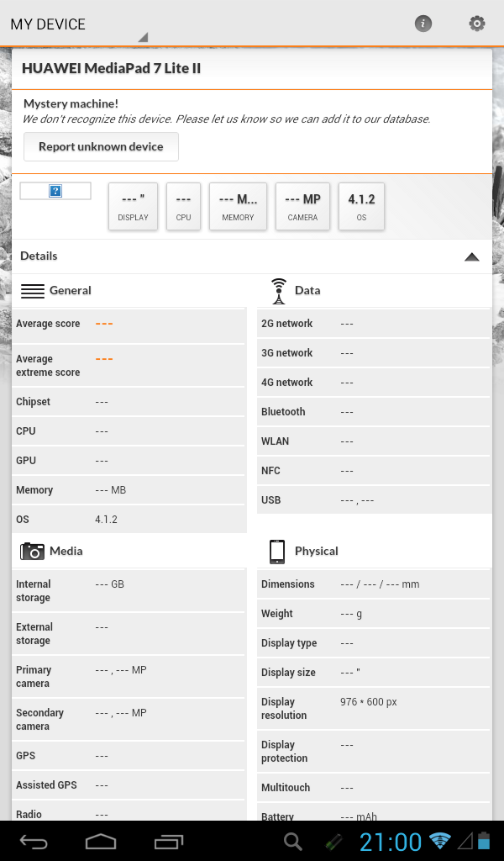504x861 pixels.
Task: Tap the USB row
Action: (x=374, y=500)
